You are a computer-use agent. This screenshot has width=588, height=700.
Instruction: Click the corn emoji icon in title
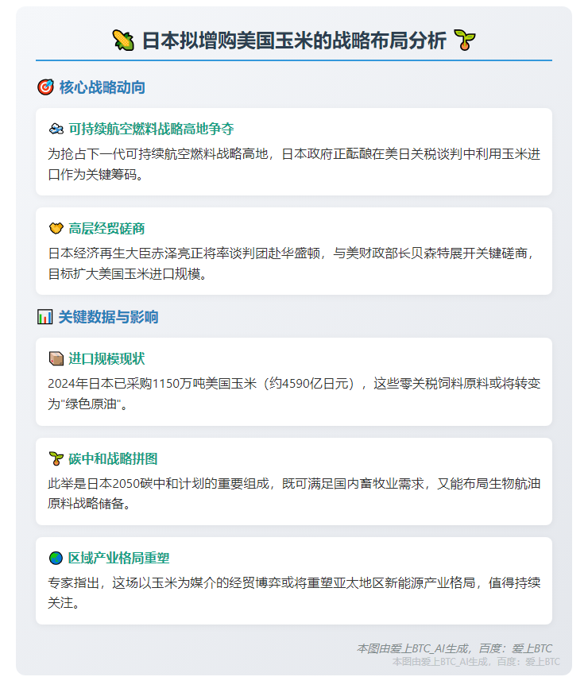click(x=123, y=41)
